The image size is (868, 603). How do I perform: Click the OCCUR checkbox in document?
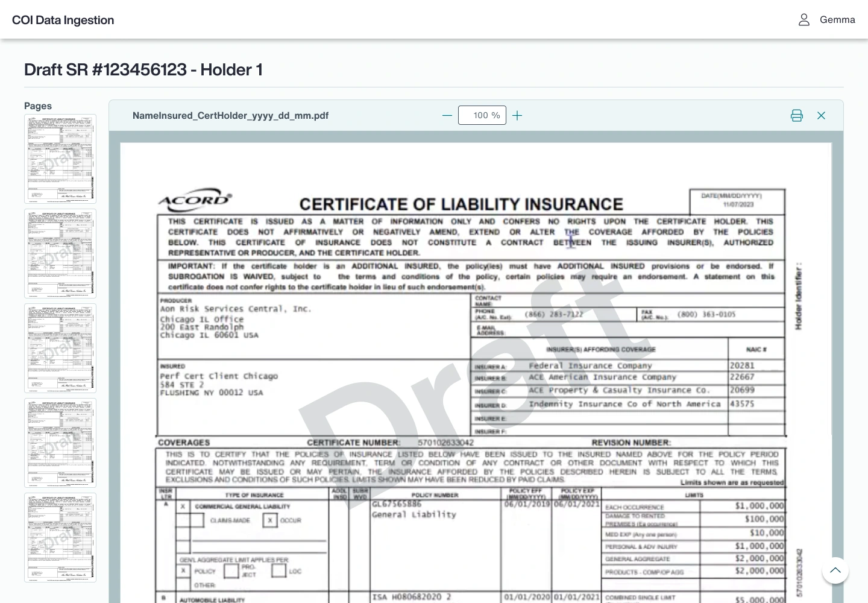270,520
